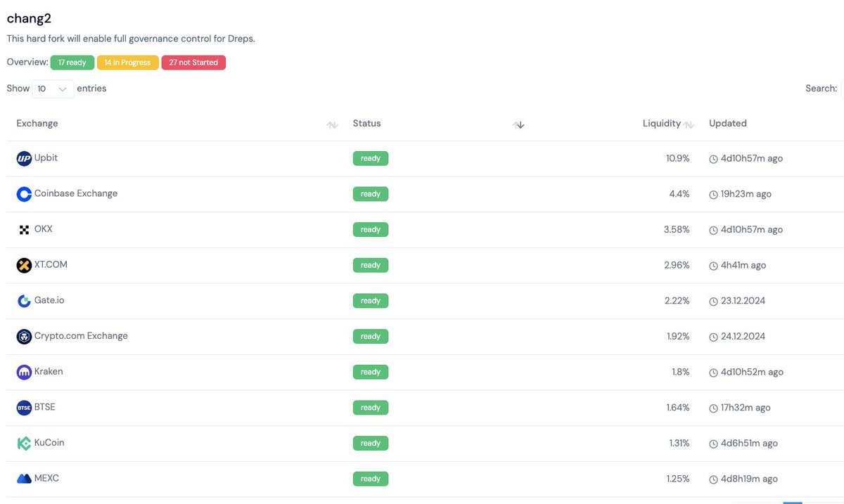
Task: Filter by the 17 ready badge
Action: [x=72, y=63]
